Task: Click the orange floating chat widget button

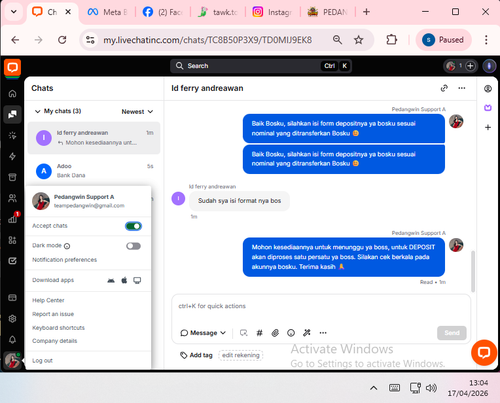Action: [x=484, y=352]
